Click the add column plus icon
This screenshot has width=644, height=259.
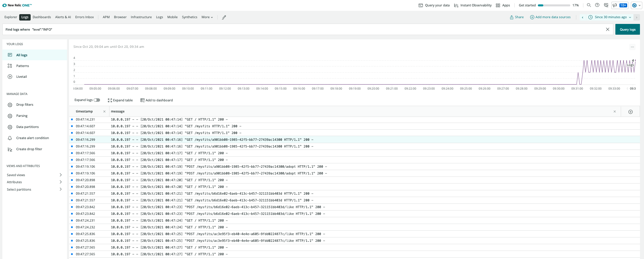click(x=631, y=112)
